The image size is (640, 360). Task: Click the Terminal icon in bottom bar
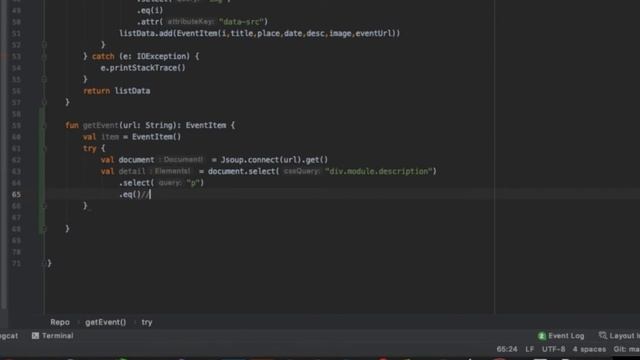pos(36,336)
